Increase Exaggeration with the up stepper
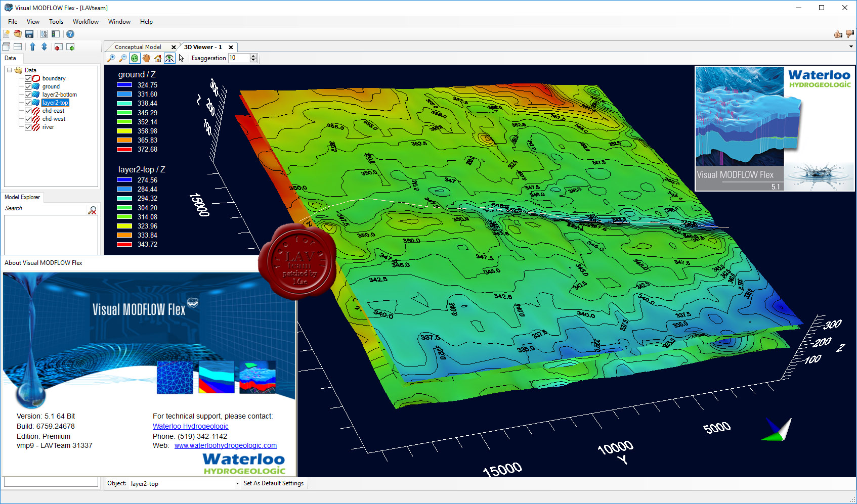This screenshot has height=504, width=857. [x=254, y=56]
